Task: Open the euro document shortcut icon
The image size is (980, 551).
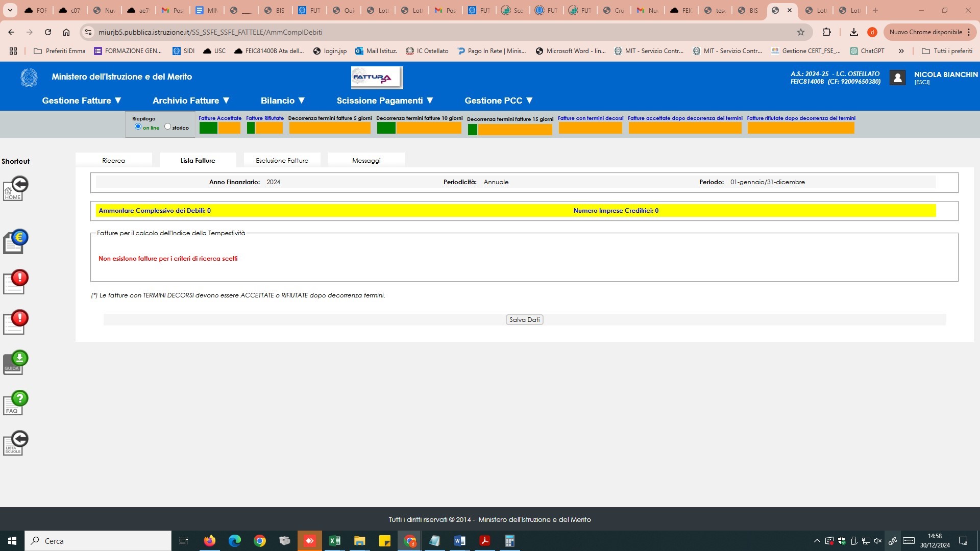Action: coord(15,241)
